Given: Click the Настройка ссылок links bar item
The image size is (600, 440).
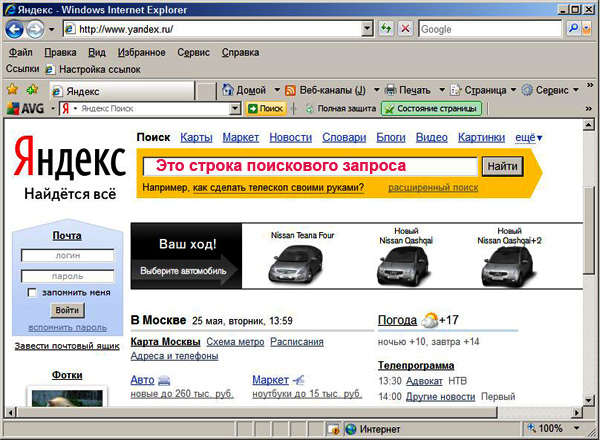Looking at the screenshot, I should (93, 69).
